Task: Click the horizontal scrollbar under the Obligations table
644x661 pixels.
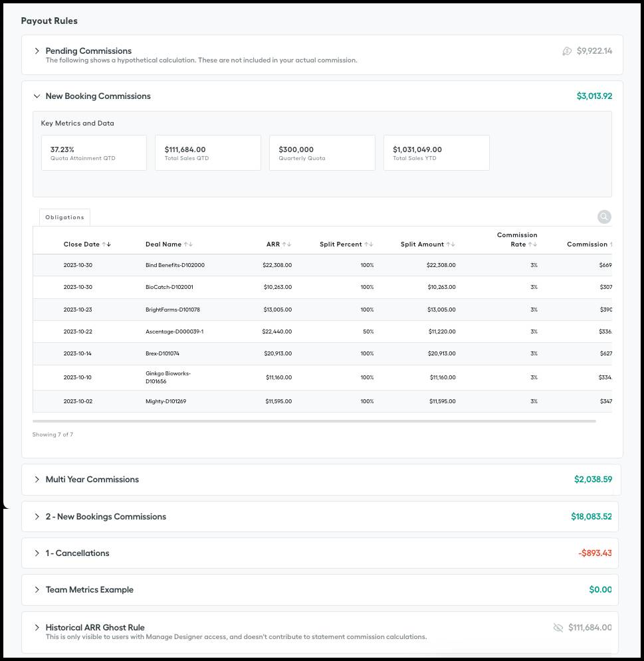Action: (x=314, y=421)
